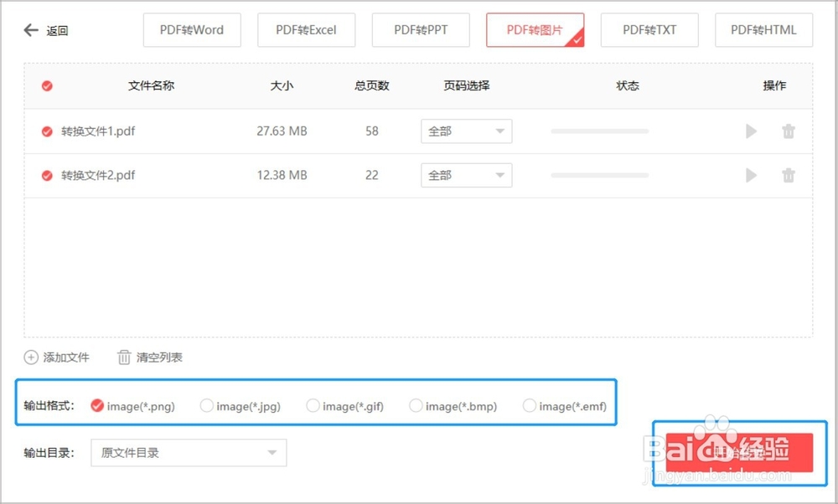The height and width of the screenshot is (504, 838).
Task: Uncheck 转换文件2.pdf row checkbox
Action: coord(47,176)
